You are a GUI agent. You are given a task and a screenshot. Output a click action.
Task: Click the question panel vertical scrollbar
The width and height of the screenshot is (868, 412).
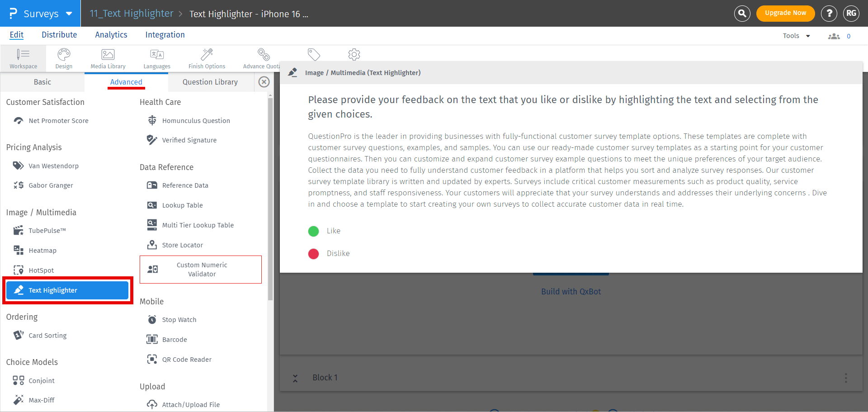click(270, 199)
